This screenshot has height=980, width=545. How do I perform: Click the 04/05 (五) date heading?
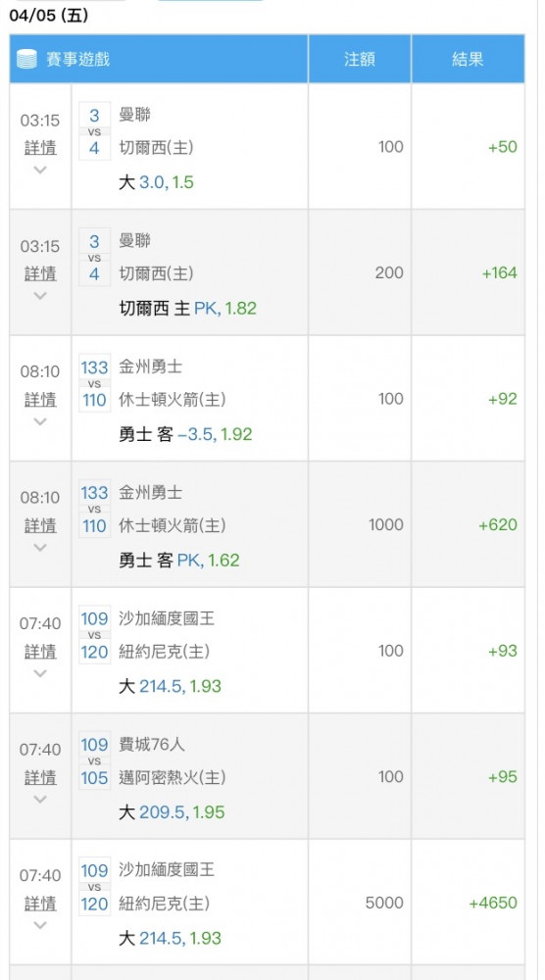coord(49,16)
